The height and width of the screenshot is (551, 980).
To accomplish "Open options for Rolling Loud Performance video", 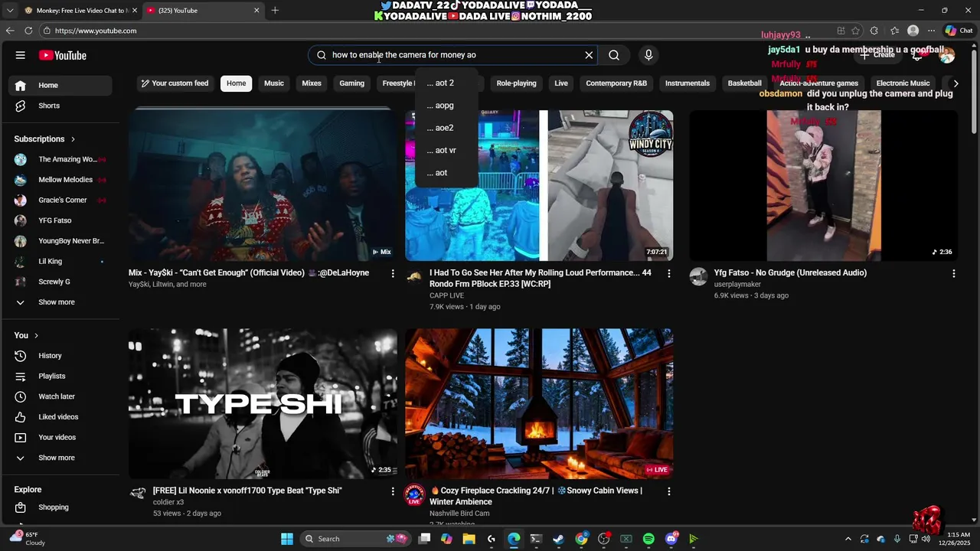I will (x=668, y=273).
